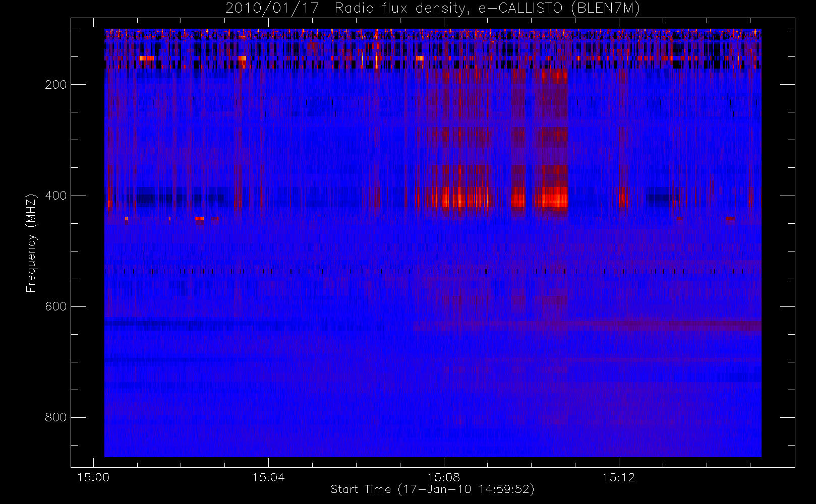Select the '200' frequency axis label
Screen dimensions: 816x504
pyautogui.click(x=55, y=85)
